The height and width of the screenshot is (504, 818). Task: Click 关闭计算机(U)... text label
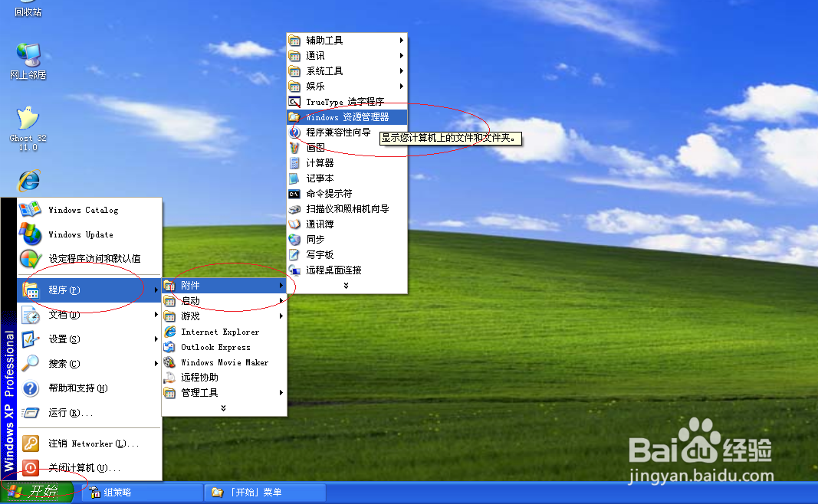point(84,468)
